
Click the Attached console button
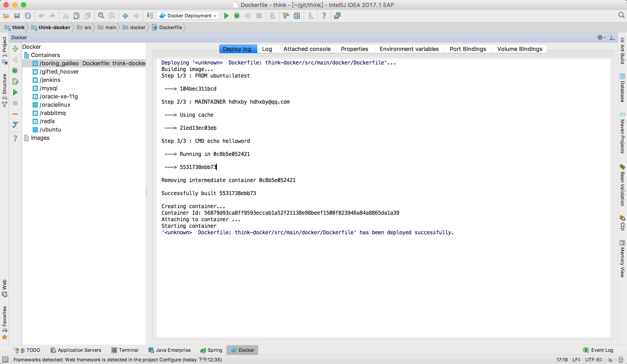point(307,49)
